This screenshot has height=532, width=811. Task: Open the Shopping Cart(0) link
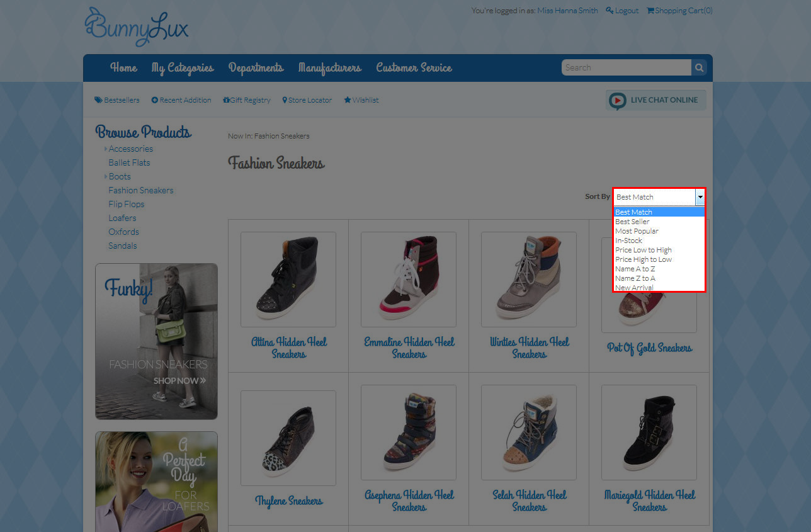tap(684, 11)
